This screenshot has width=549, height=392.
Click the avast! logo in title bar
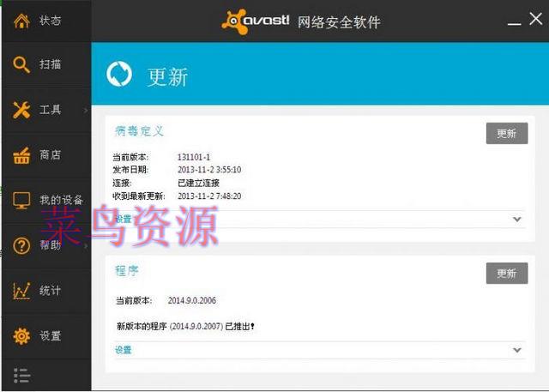point(256,21)
